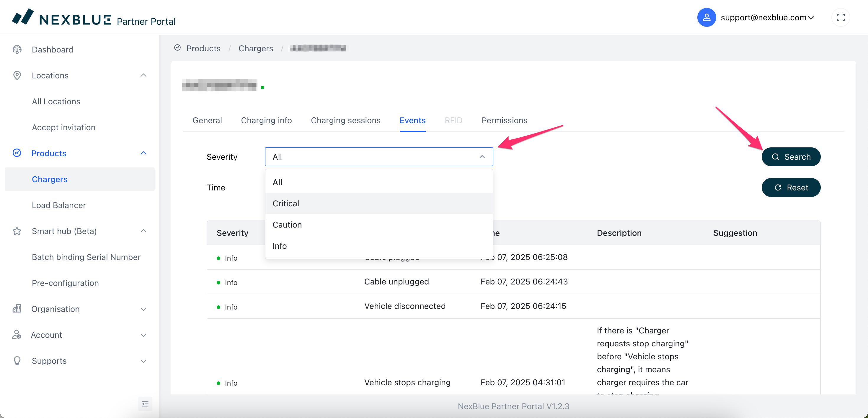Click the user avatar icon
Viewport: 868px width, 418px height.
(706, 17)
